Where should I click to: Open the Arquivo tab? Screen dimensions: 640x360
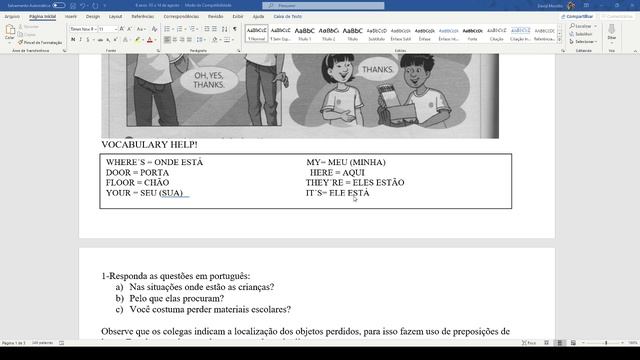(12, 16)
